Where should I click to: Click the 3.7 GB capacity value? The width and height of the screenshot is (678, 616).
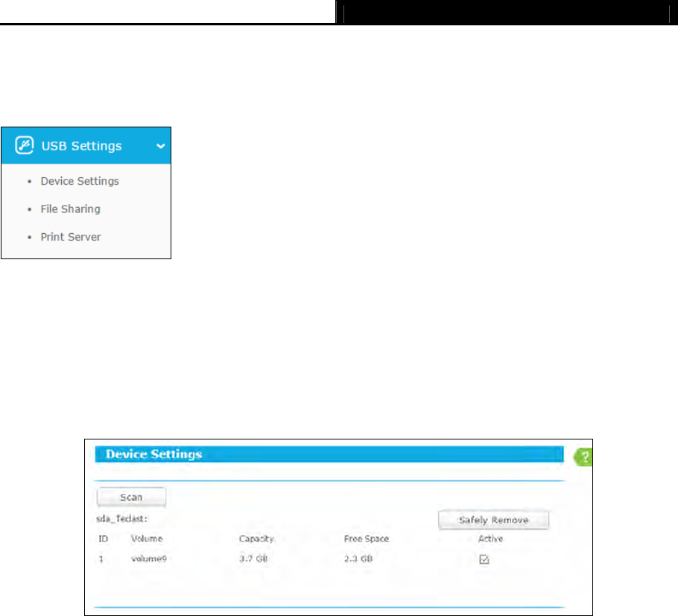click(253, 559)
